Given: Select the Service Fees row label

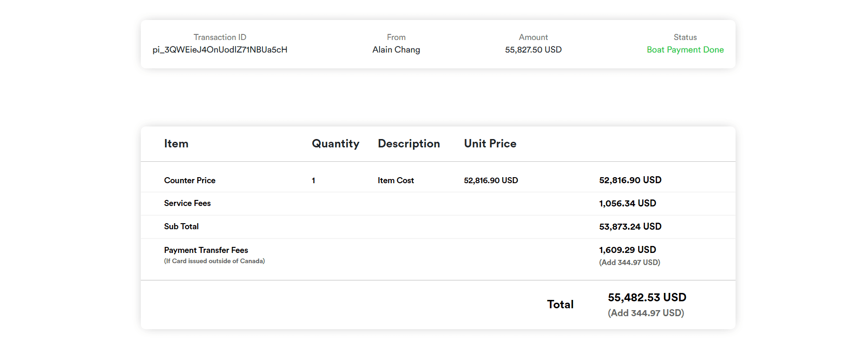Looking at the screenshot, I should tap(187, 203).
